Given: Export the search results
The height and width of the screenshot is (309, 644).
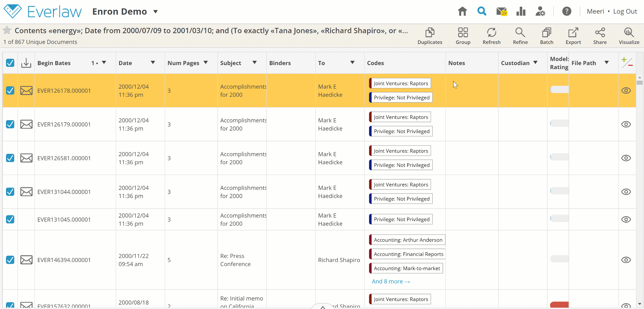Looking at the screenshot, I should tap(573, 36).
